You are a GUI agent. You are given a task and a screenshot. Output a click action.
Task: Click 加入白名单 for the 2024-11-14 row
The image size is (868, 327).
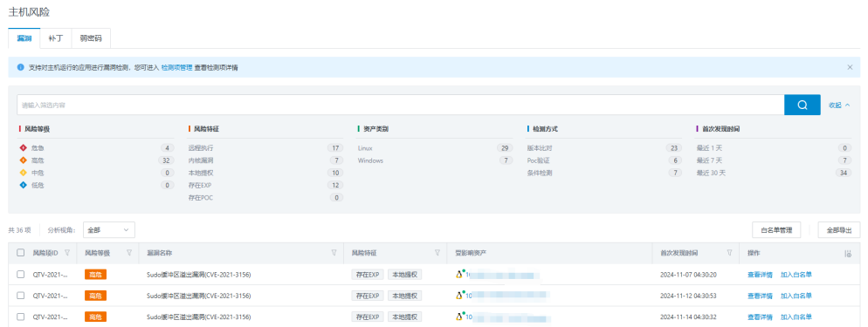(796, 317)
